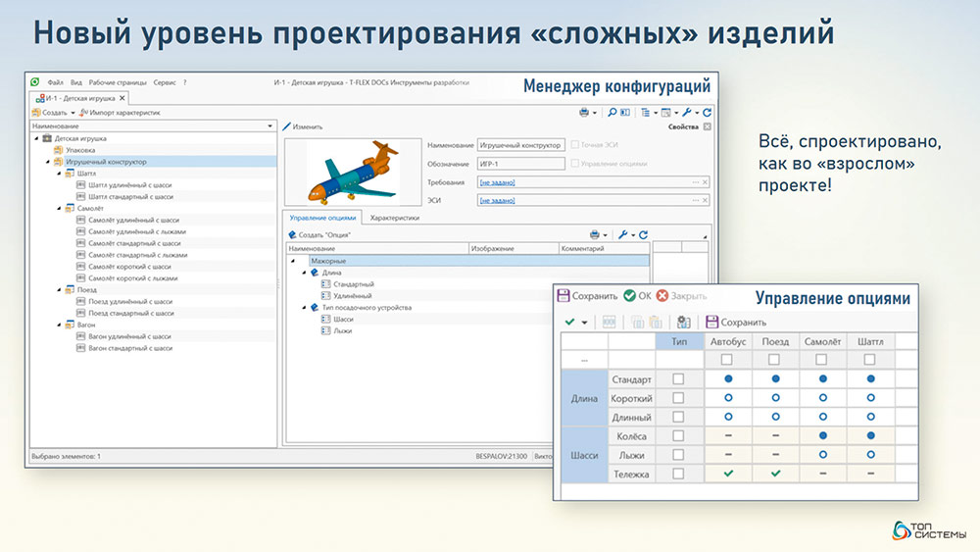Select the Лыжи radio for Шаттл
Image resolution: width=980 pixels, height=552 pixels.
click(x=870, y=455)
